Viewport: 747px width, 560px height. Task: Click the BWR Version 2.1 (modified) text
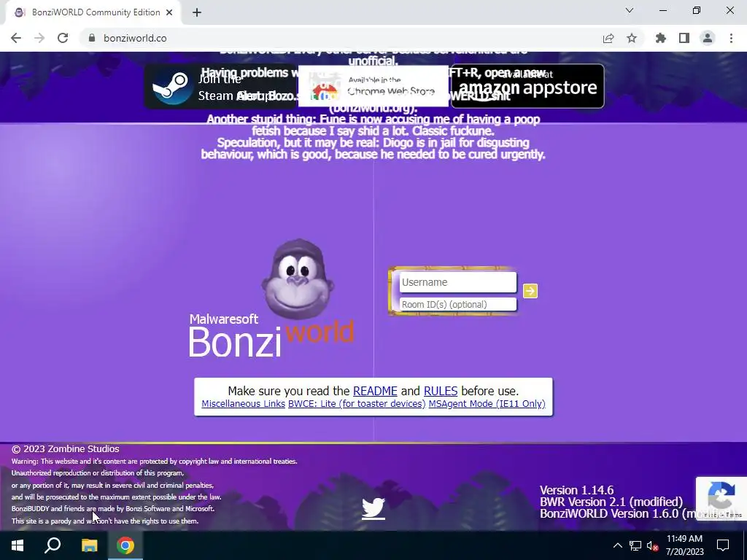coord(611,502)
